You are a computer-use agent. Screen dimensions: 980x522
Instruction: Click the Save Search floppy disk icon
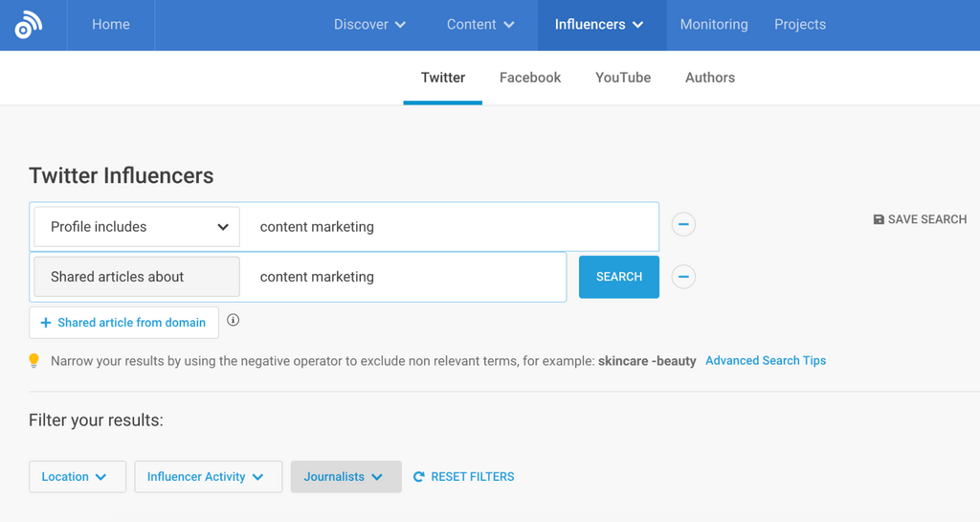[x=879, y=219]
